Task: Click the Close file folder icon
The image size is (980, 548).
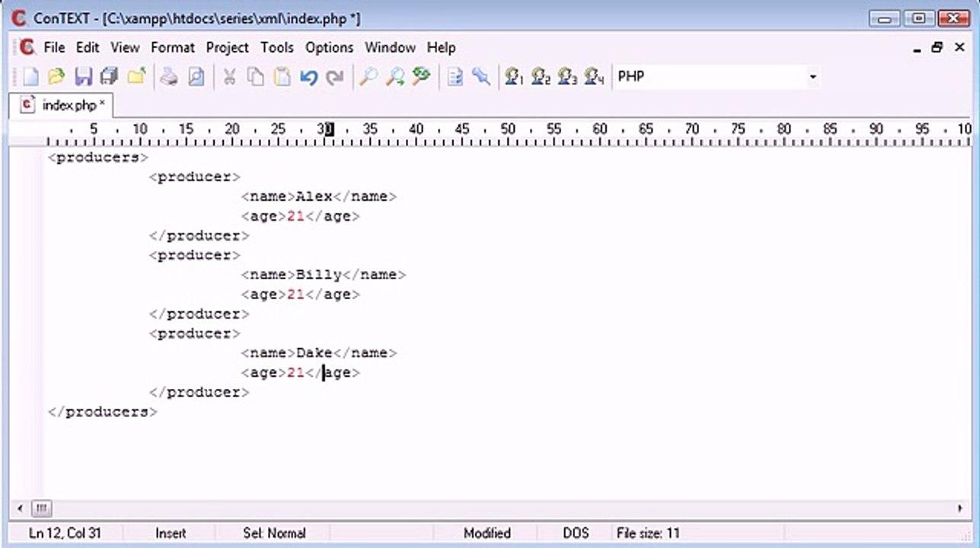Action: [136, 77]
